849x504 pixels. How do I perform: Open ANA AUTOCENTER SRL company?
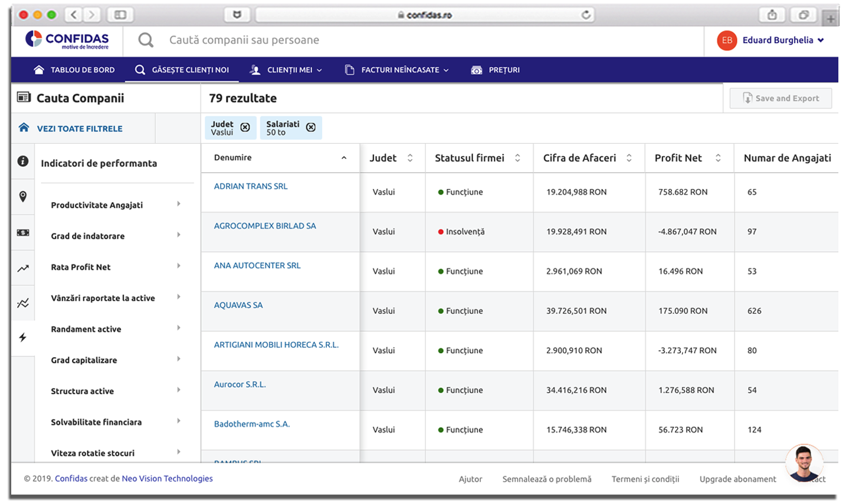pyautogui.click(x=257, y=265)
